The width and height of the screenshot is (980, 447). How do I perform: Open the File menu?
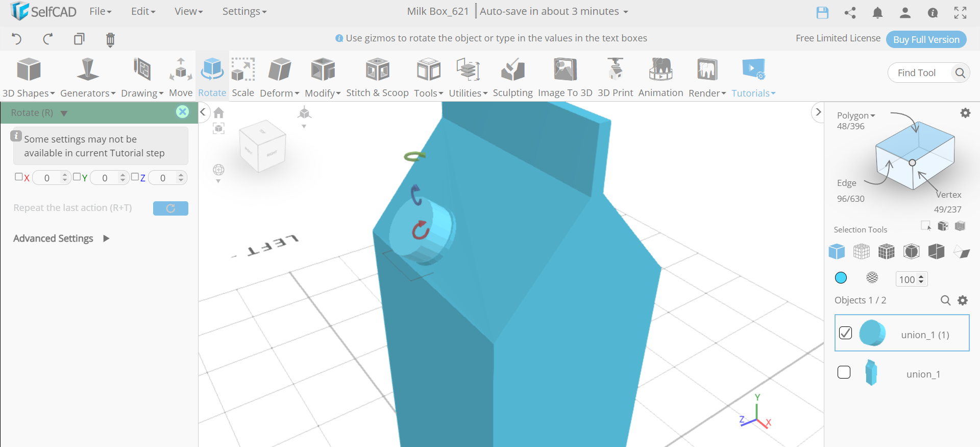100,11
